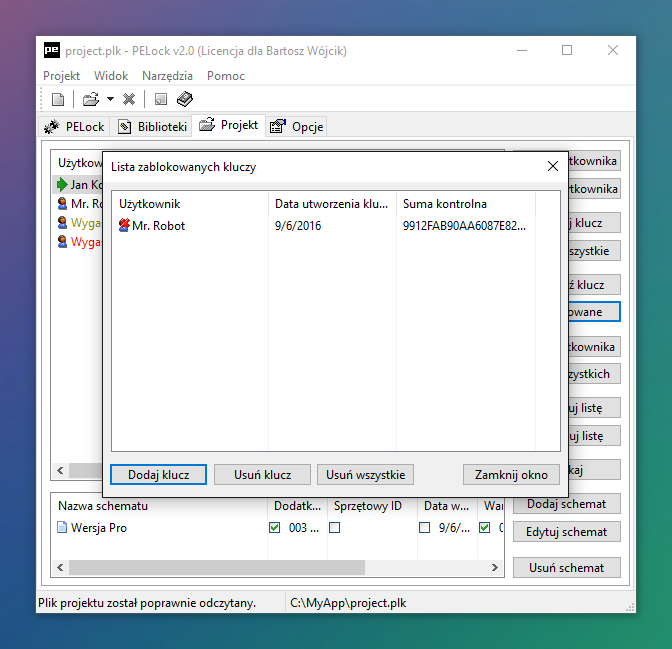This screenshot has height=649, width=672.
Task: Click the delete X toolbar icon
Action: [129, 99]
